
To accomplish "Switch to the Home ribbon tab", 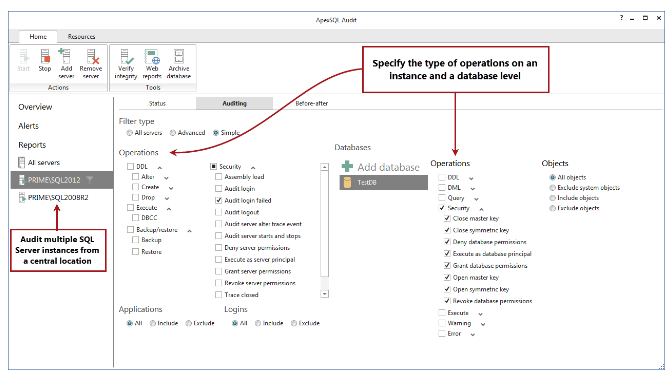I will [x=38, y=36].
